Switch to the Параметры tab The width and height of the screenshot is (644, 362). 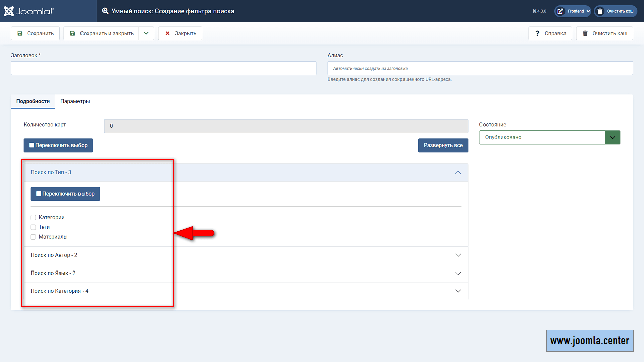pos(75,101)
